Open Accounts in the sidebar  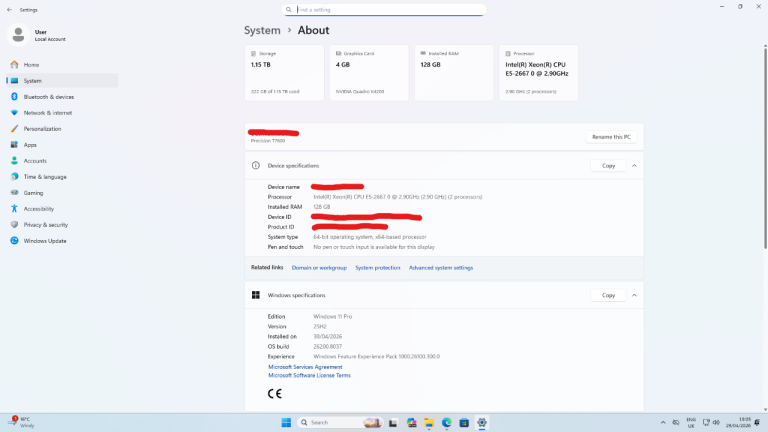(35, 161)
